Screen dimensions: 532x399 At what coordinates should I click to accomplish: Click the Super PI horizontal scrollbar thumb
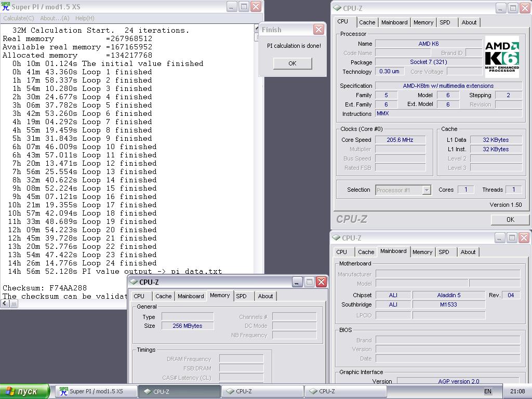(14, 303)
